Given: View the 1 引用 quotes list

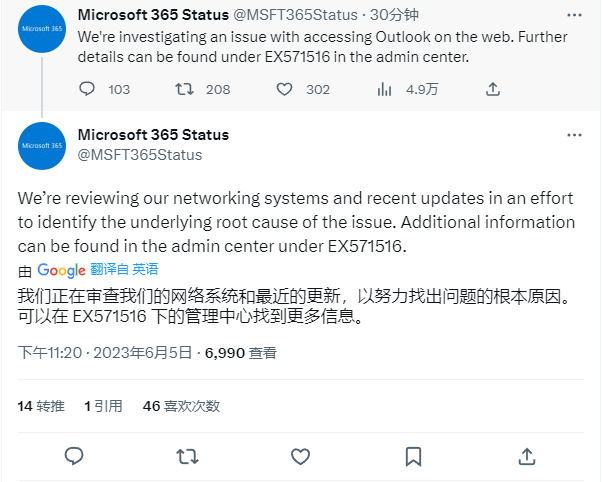Looking at the screenshot, I should coord(103,406).
